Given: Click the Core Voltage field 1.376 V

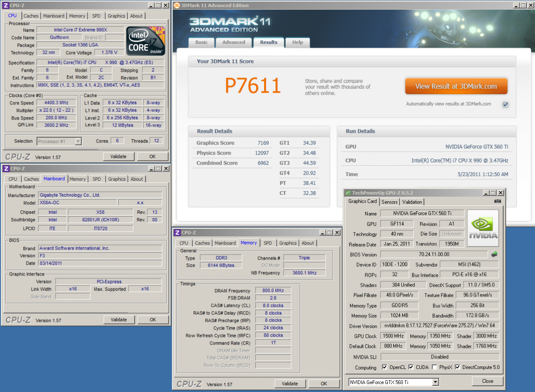Looking at the screenshot, I should (109, 53).
